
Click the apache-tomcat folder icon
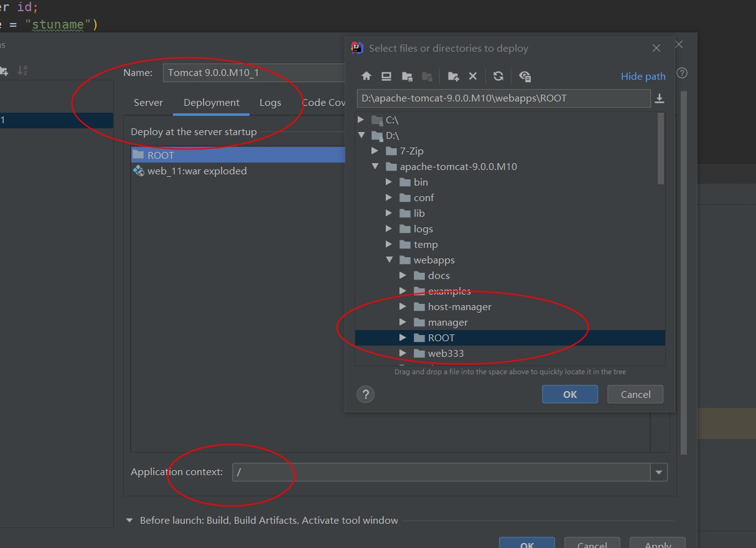coord(391,166)
